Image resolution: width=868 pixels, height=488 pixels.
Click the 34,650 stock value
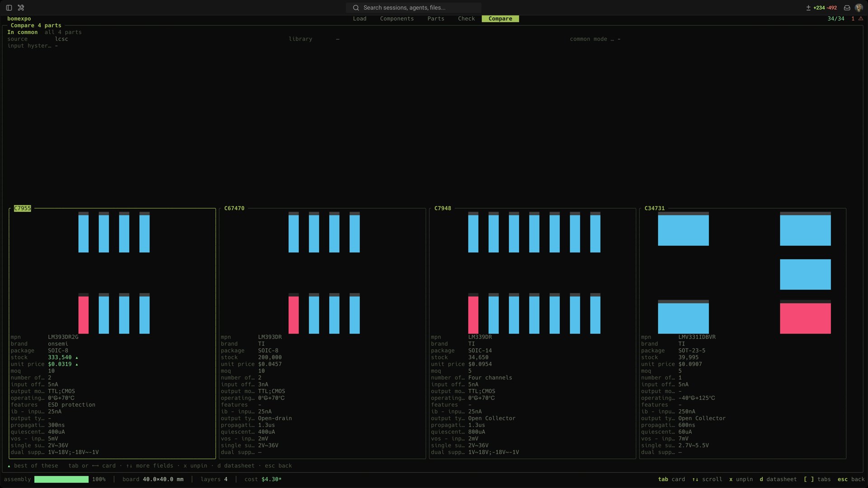pyautogui.click(x=478, y=357)
